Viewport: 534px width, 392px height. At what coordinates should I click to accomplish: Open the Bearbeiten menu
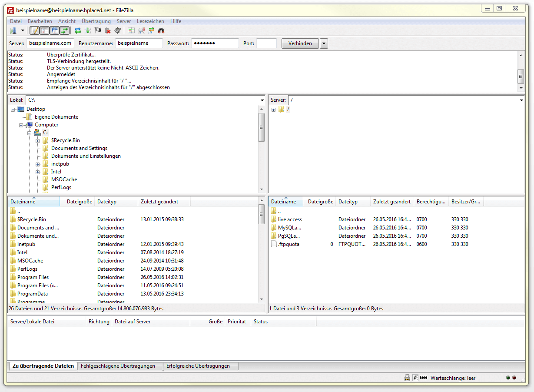tap(40, 21)
